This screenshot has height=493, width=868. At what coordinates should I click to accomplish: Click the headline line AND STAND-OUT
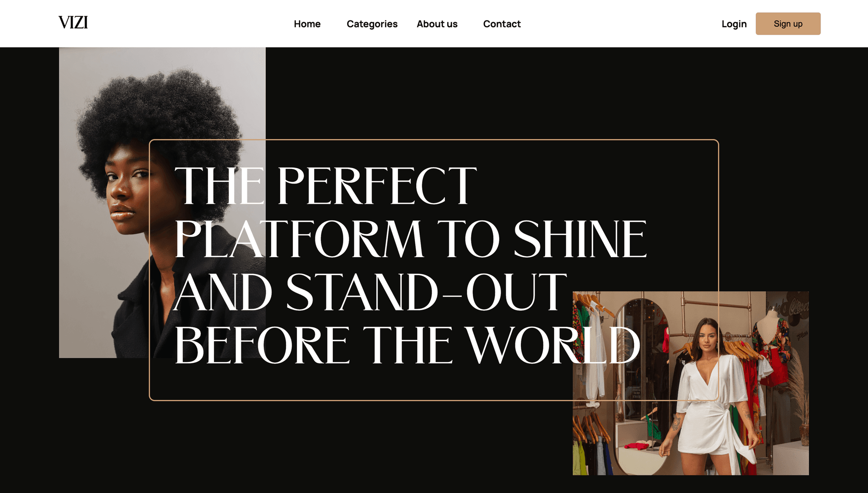coord(371,292)
